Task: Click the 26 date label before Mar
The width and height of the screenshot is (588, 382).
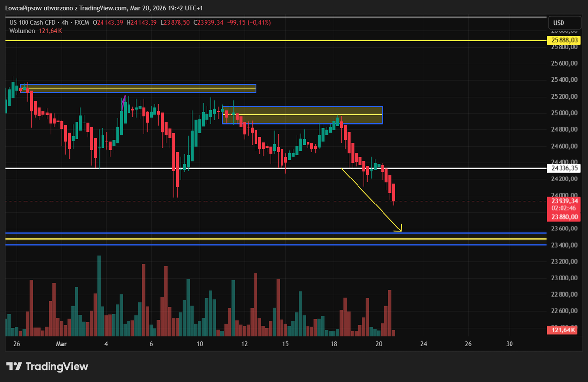Action: tap(17, 344)
